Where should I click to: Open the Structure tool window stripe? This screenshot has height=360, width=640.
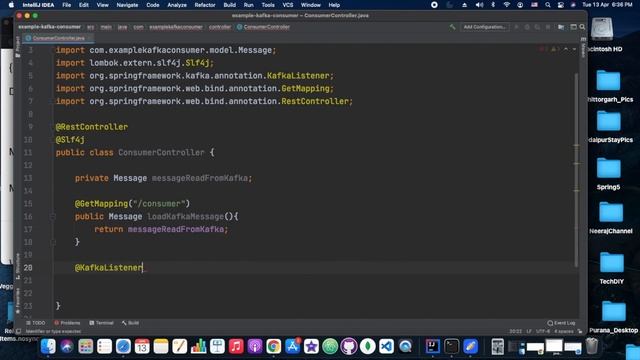coord(18,266)
